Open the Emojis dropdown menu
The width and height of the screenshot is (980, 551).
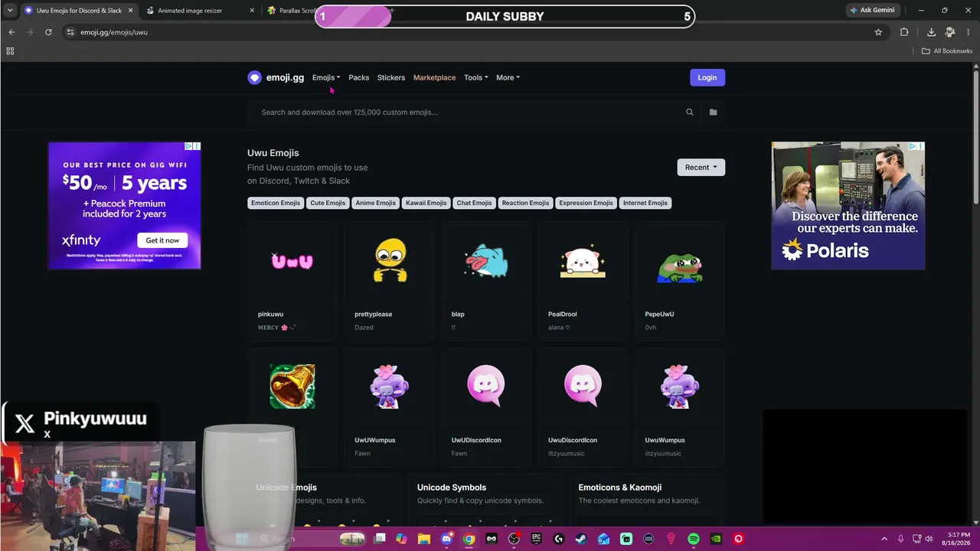(x=326, y=77)
